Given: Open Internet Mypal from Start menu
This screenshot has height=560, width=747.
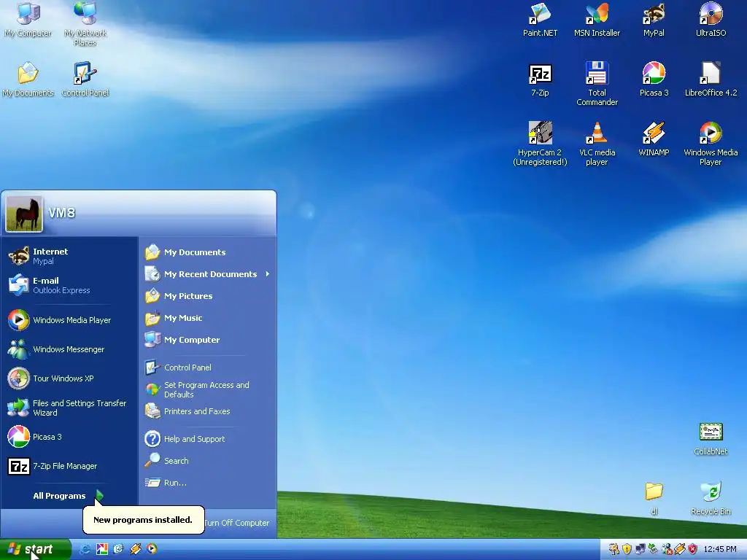Looking at the screenshot, I should 69,256.
